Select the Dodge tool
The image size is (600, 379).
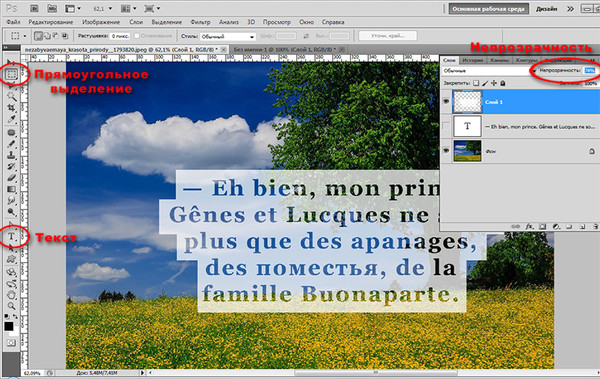coord(11,212)
